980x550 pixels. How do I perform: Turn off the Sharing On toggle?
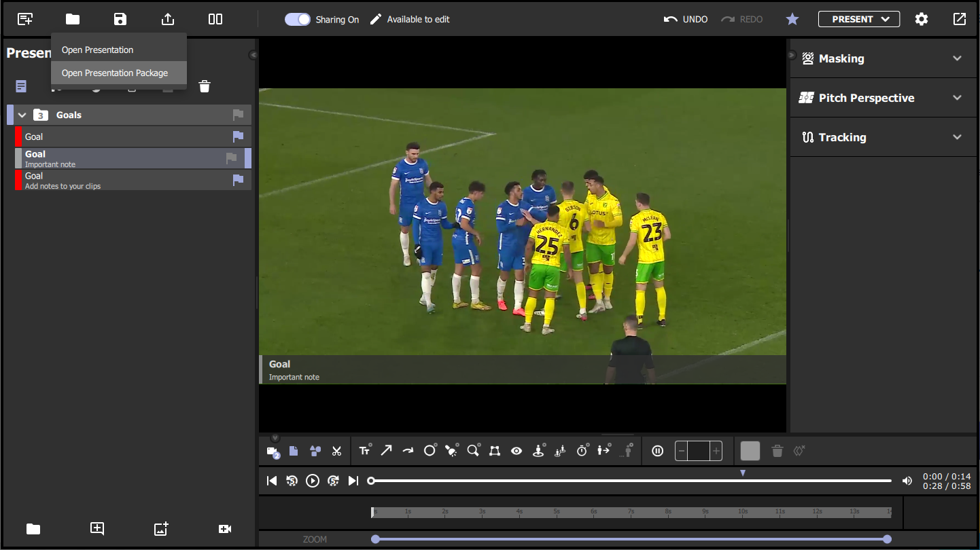coord(298,19)
